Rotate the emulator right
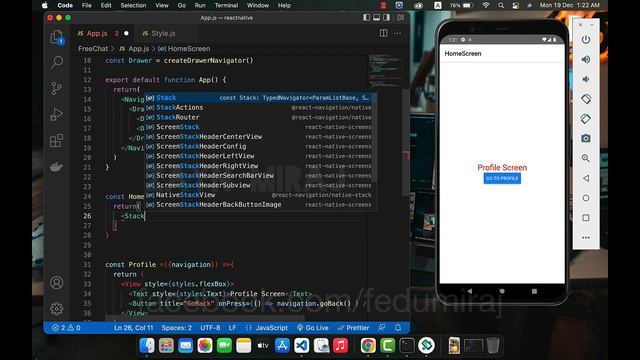The width and height of the screenshot is (640, 360). point(585,119)
